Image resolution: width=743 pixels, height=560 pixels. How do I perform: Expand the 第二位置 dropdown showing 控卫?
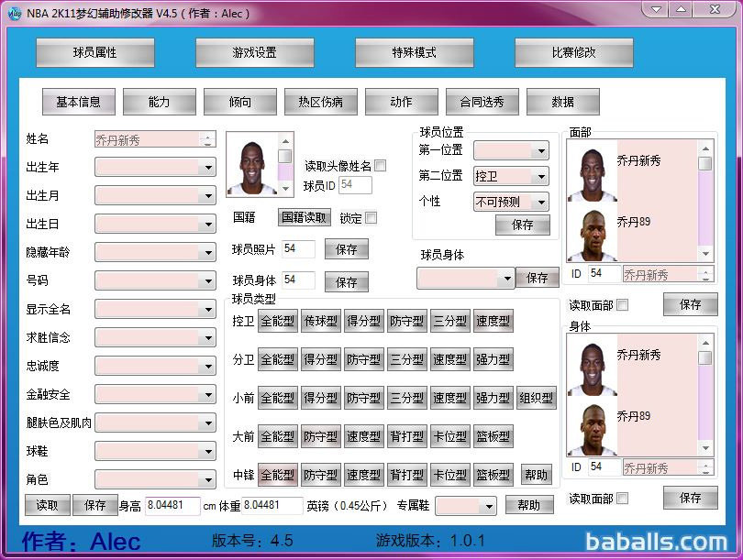coord(541,176)
